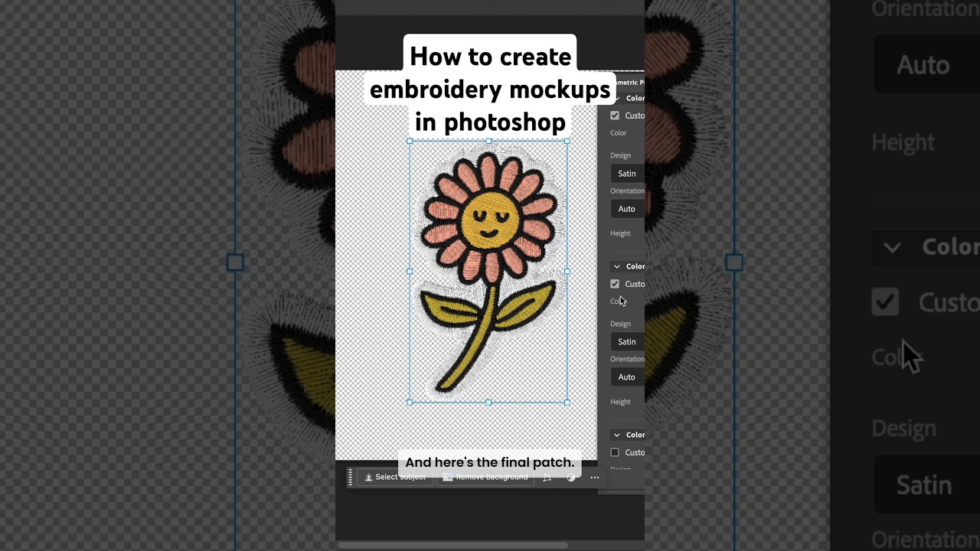Click the first Color label under the Custom checkbox
The width and height of the screenshot is (980, 551).
619,133
